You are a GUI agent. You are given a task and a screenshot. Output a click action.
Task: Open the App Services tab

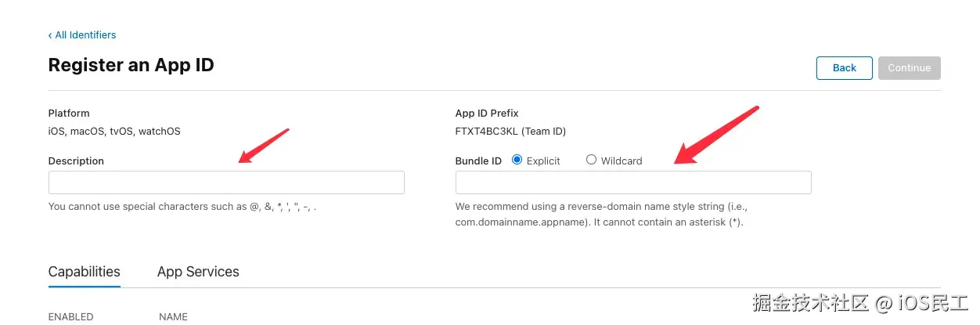(x=198, y=273)
